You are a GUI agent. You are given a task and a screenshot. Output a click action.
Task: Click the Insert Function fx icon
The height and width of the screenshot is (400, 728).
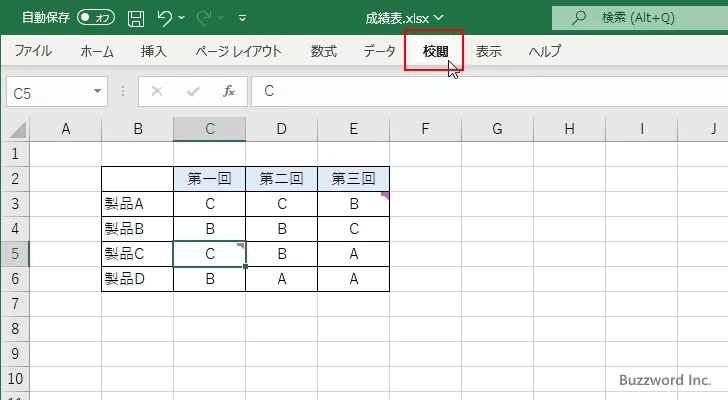pos(228,91)
